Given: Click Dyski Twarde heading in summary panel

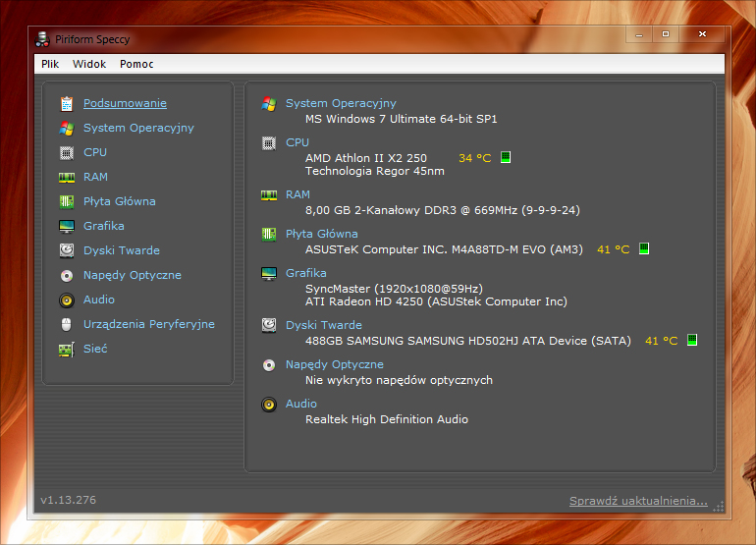Looking at the screenshot, I should coord(324,325).
